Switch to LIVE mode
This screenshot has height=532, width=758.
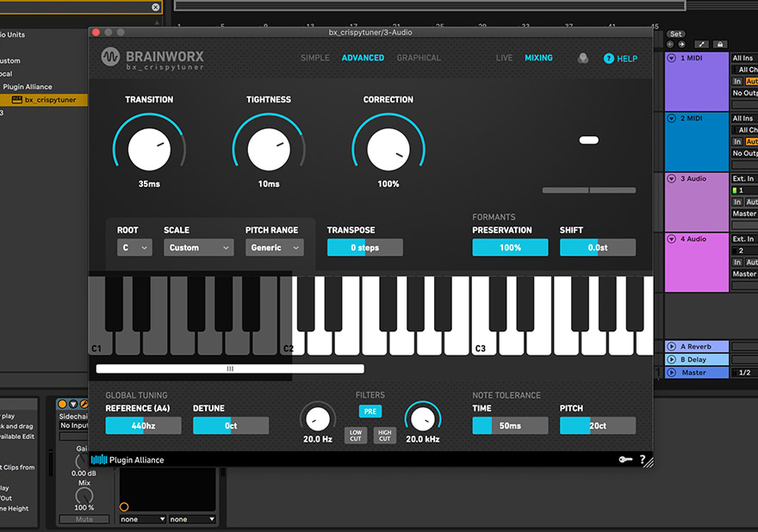click(x=504, y=58)
